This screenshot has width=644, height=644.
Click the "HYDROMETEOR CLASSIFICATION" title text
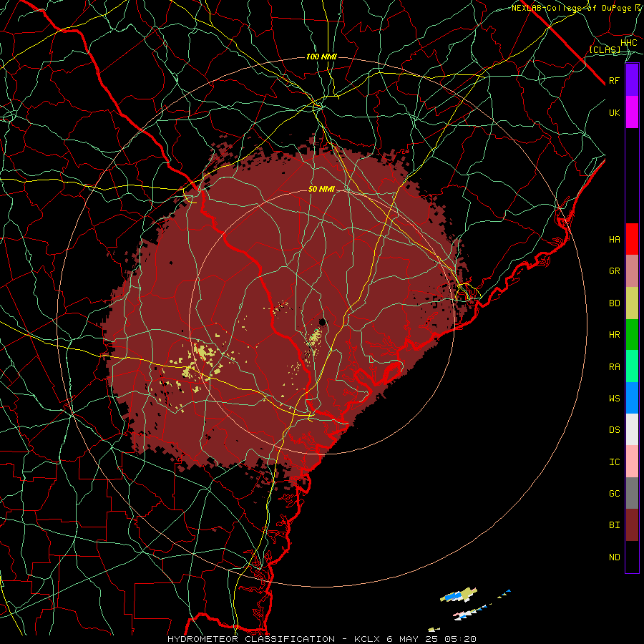[x=251, y=639]
